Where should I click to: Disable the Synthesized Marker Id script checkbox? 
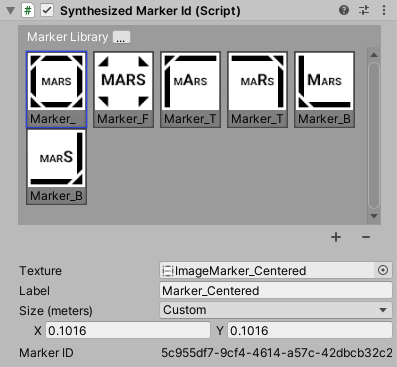[47, 11]
